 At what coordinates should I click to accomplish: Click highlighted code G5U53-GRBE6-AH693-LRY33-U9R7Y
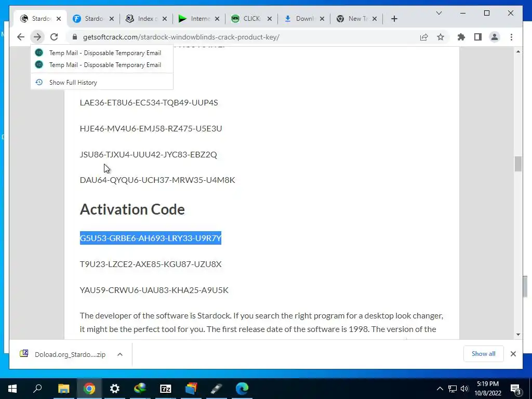[150, 238]
